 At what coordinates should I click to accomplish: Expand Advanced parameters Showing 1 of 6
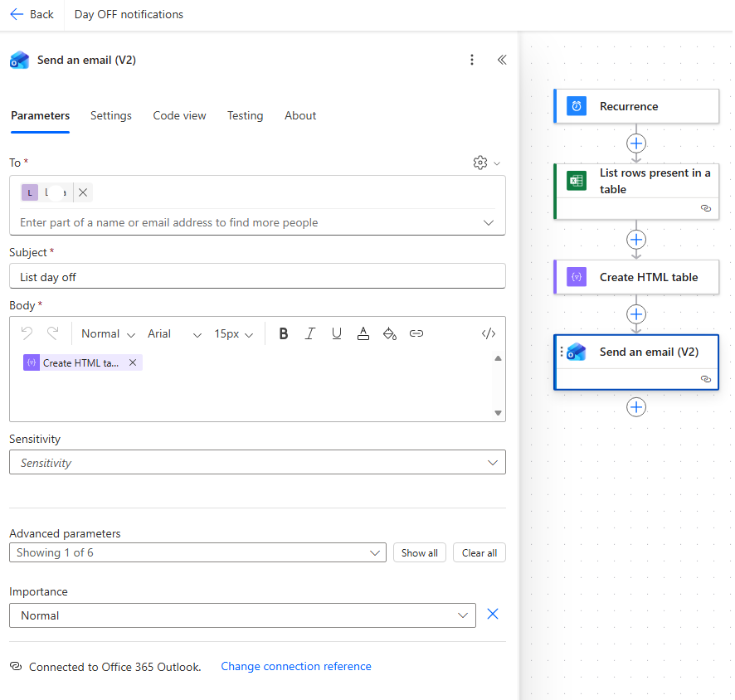click(x=197, y=553)
